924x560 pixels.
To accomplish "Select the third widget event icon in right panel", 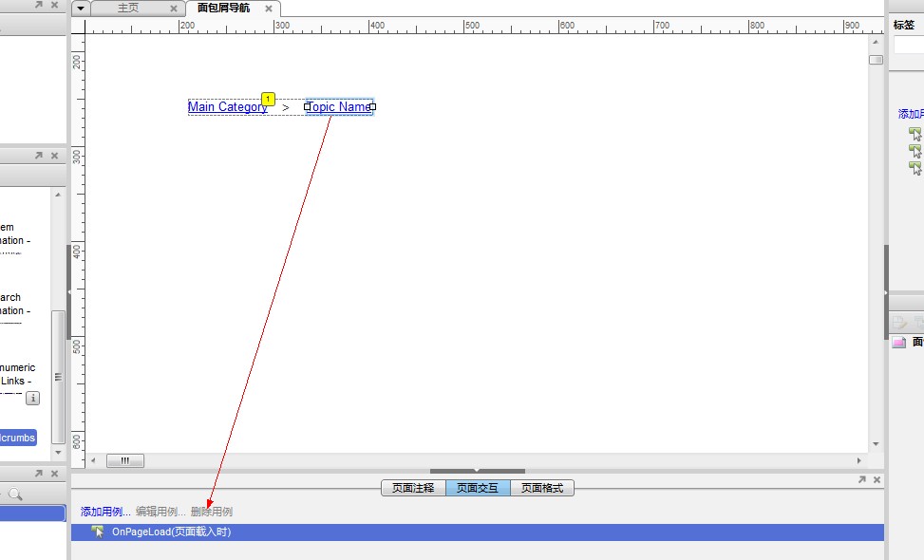I will click(915, 168).
